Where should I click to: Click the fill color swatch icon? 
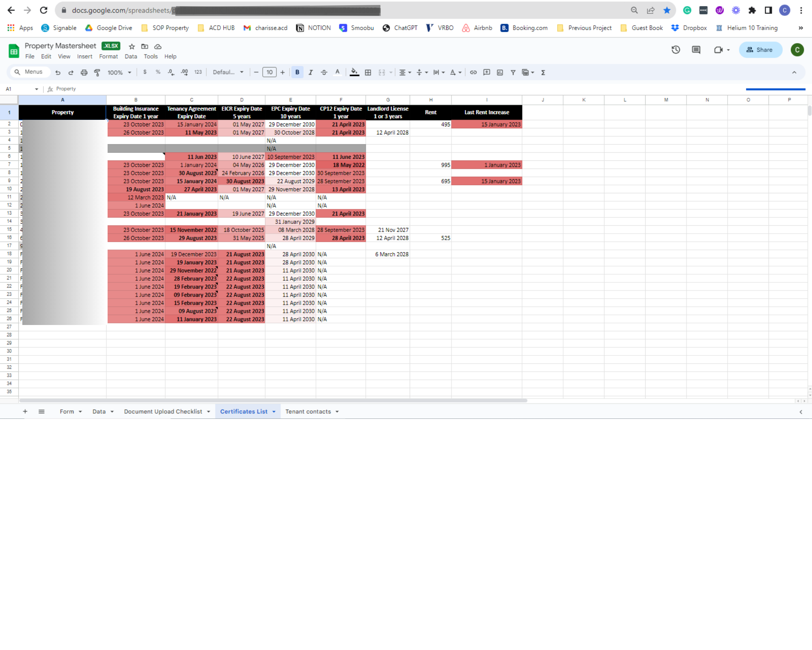(x=354, y=72)
